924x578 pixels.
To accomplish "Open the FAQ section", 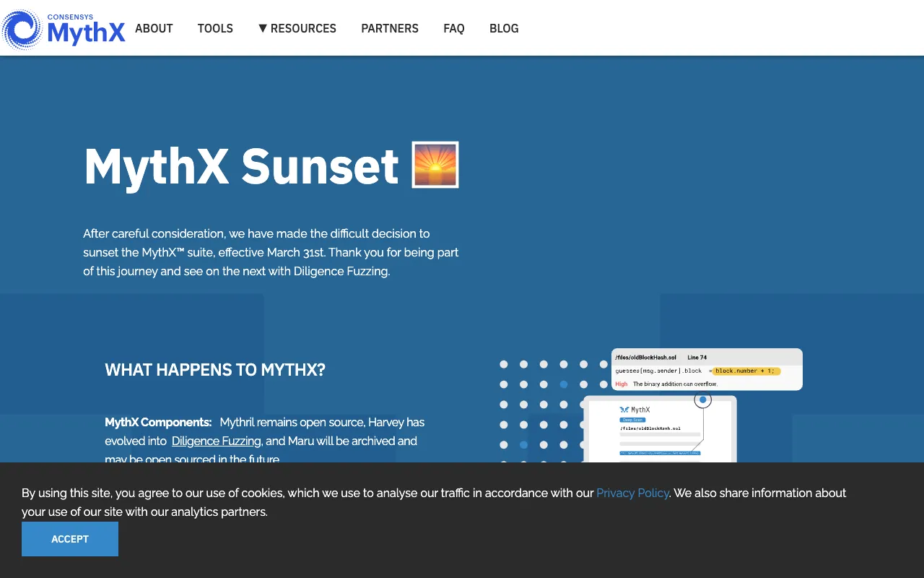I will (454, 28).
